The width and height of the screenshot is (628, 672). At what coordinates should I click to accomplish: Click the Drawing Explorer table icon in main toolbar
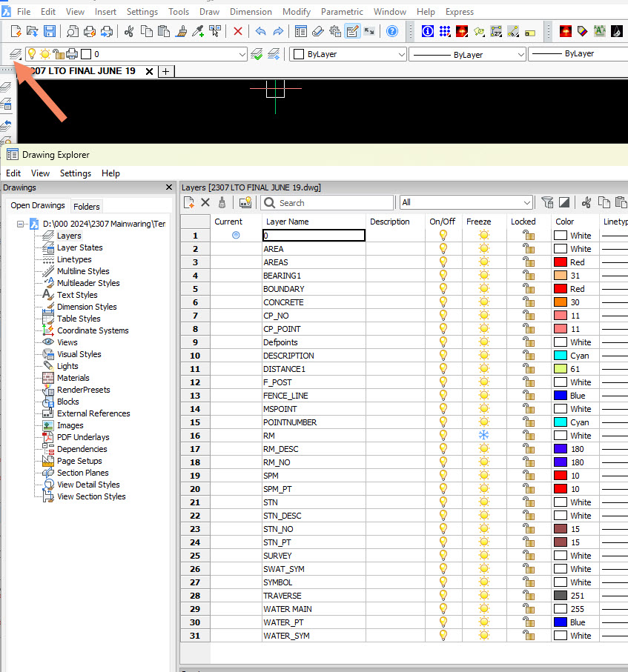(301, 31)
